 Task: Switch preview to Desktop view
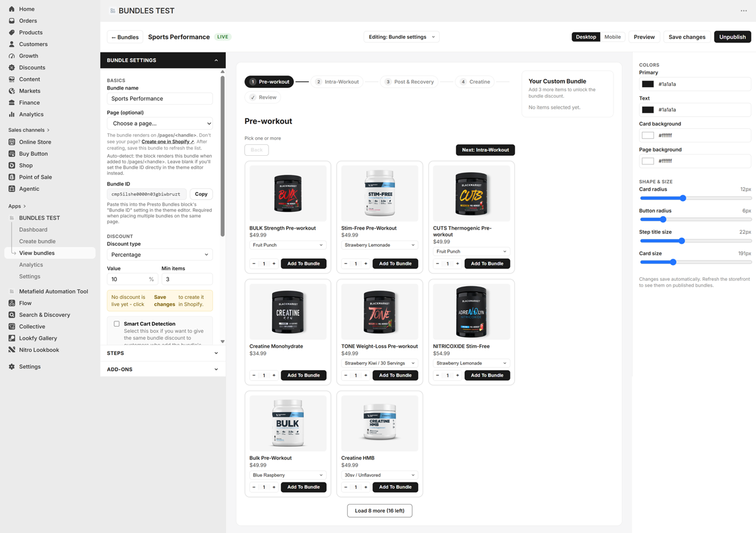586,37
